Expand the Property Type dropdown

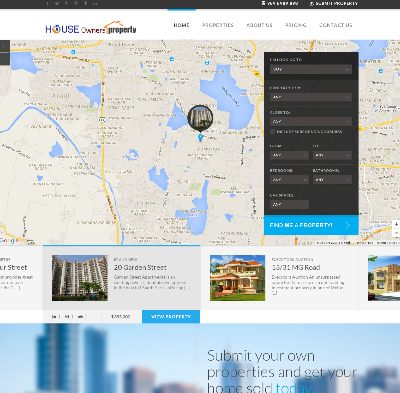pos(311,97)
